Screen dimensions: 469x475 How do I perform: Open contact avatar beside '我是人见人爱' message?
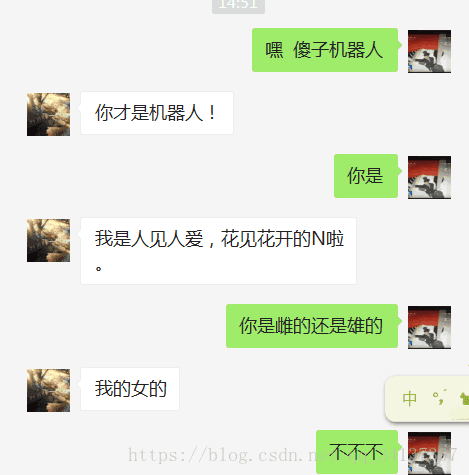pyautogui.click(x=48, y=240)
